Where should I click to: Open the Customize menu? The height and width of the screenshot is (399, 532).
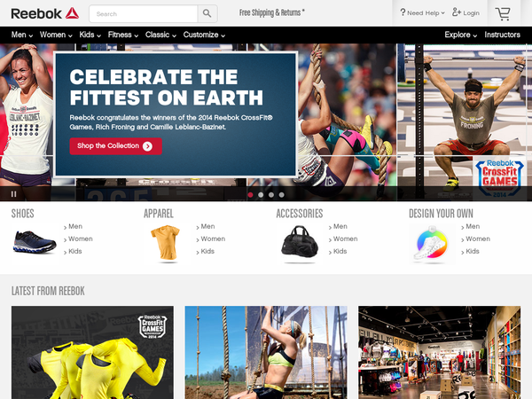click(x=204, y=35)
